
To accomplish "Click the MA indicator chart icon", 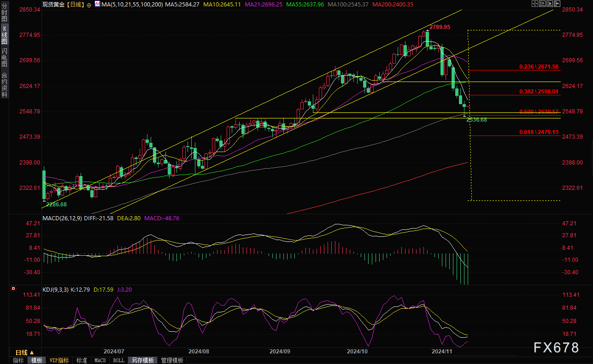I will [x=96, y=4].
